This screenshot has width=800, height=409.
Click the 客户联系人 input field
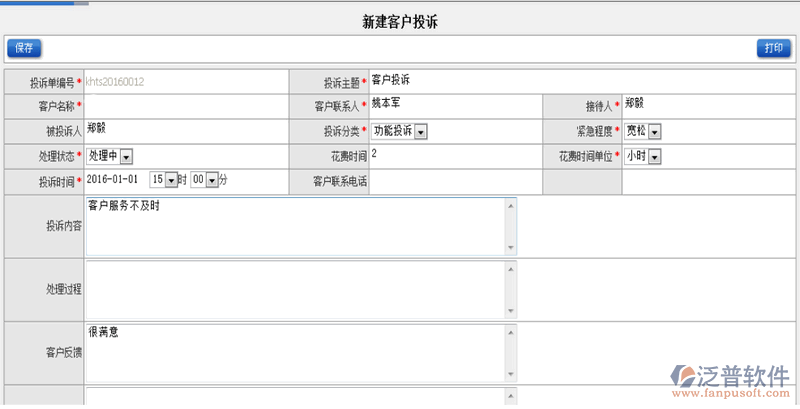[456, 107]
